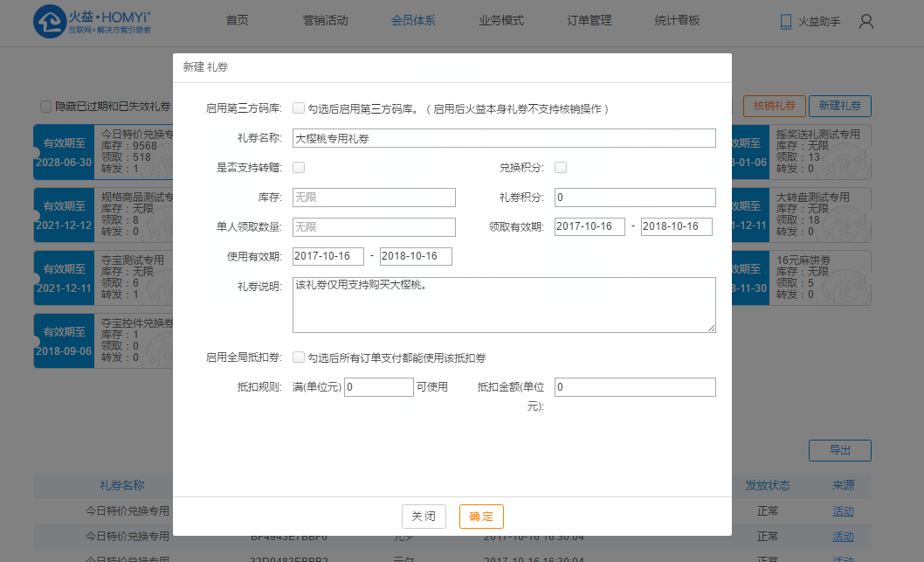The height and width of the screenshot is (562, 924).
Task: Click the 火益助手 phone icon
Action: 785,22
